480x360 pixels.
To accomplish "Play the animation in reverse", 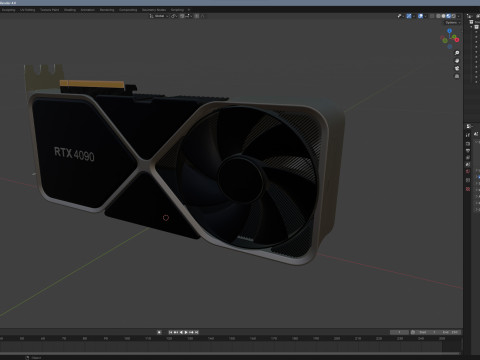I will coord(181,332).
